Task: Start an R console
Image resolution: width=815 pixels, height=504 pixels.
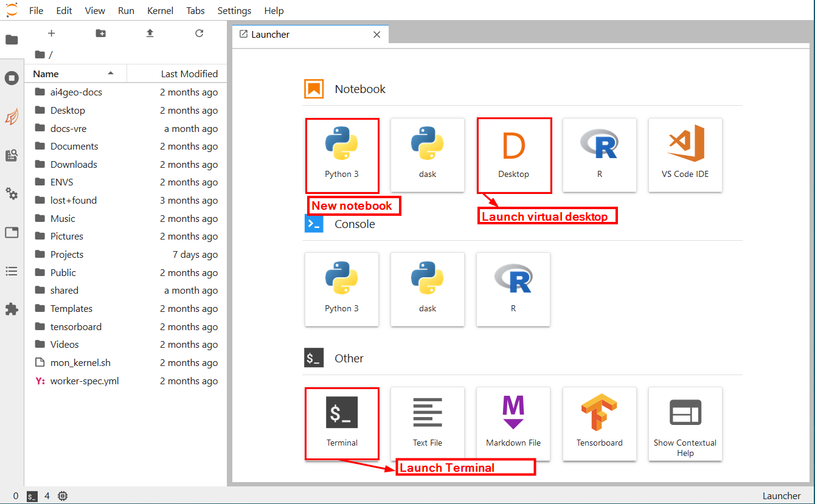Action: [x=513, y=289]
